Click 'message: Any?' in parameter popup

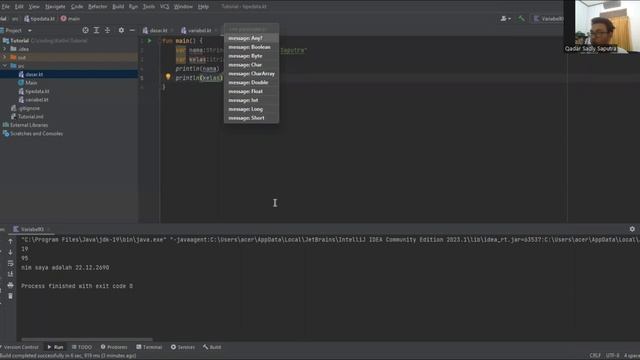[251, 38]
